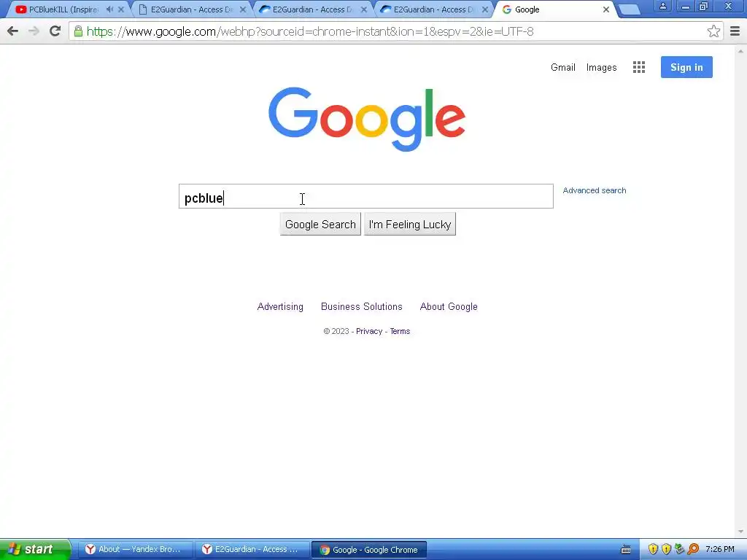Open the Terms link
The height and width of the screenshot is (560, 747).
[400, 332]
